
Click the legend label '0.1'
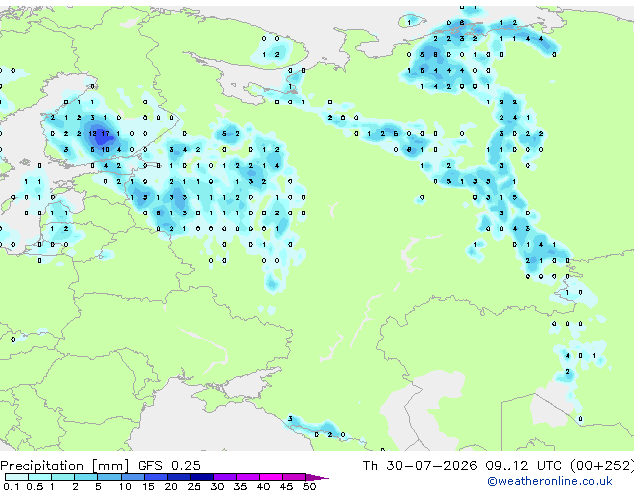pos(11,486)
